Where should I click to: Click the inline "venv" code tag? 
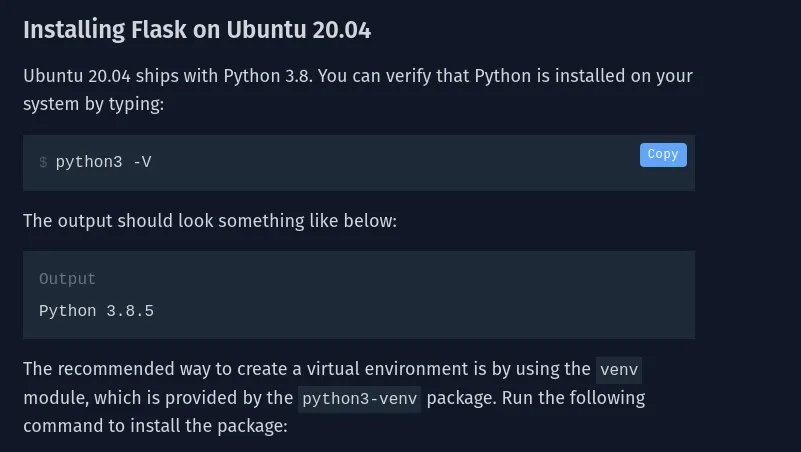coord(619,370)
